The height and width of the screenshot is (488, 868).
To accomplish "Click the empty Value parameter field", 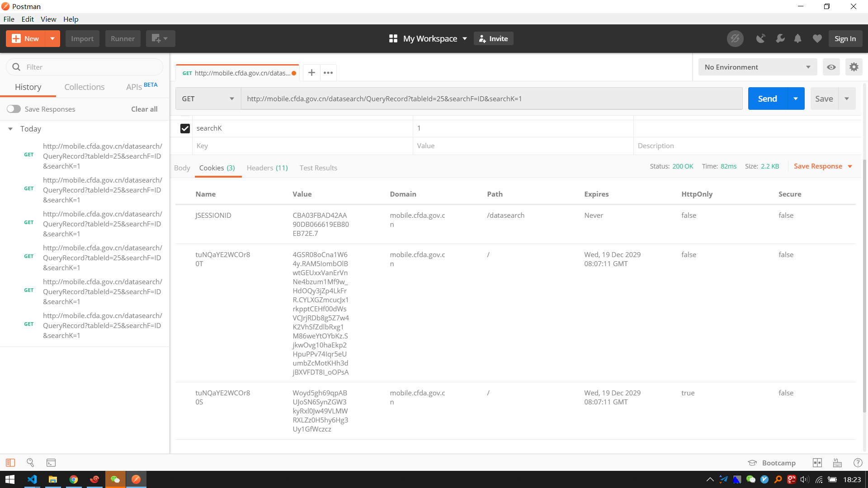I will pyautogui.click(x=523, y=146).
